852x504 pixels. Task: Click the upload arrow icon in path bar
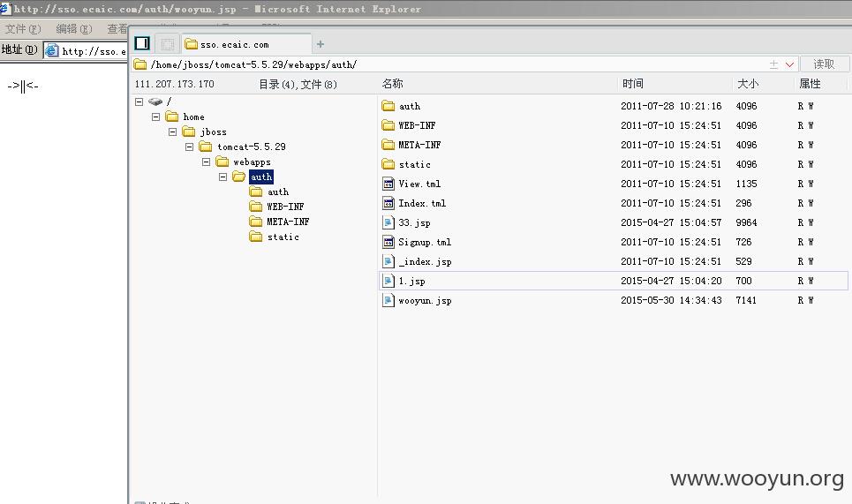pyautogui.click(x=773, y=64)
